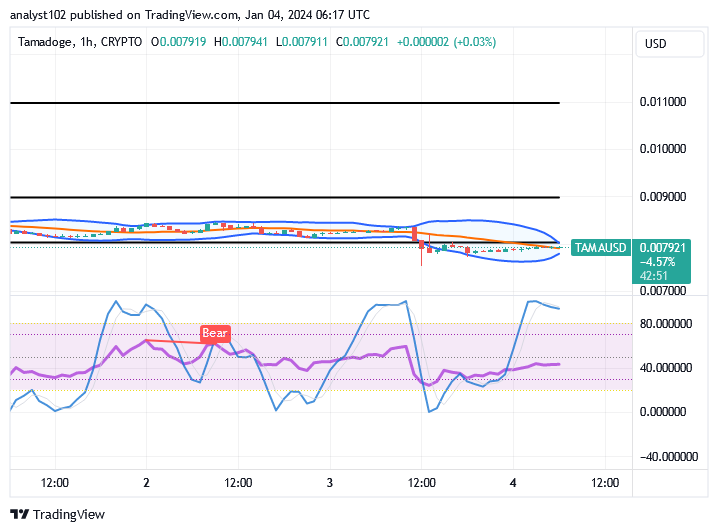Click the 40.000000 oscillator axis label
The image size is (718, 532).
pyautogui.click(x=666, y=368)
